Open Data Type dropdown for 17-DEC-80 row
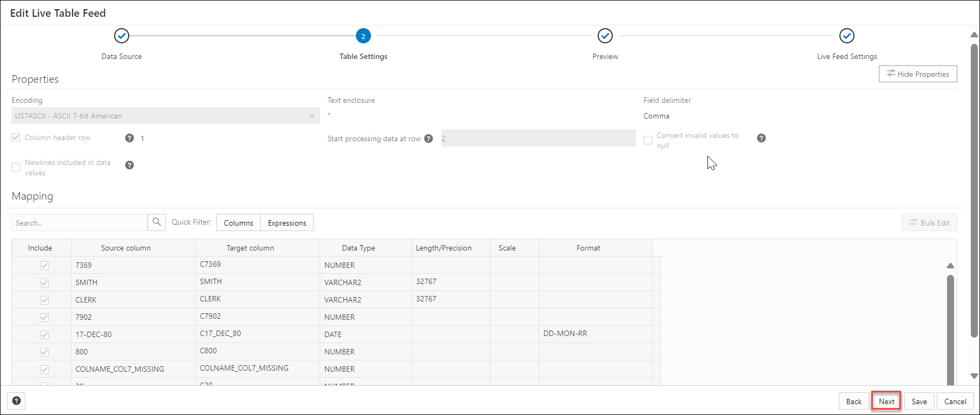 coord(366,334)
